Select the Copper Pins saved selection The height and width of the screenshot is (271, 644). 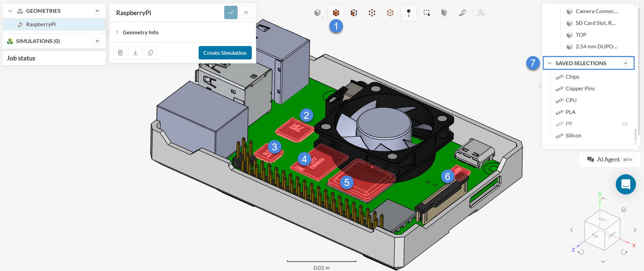580,89
